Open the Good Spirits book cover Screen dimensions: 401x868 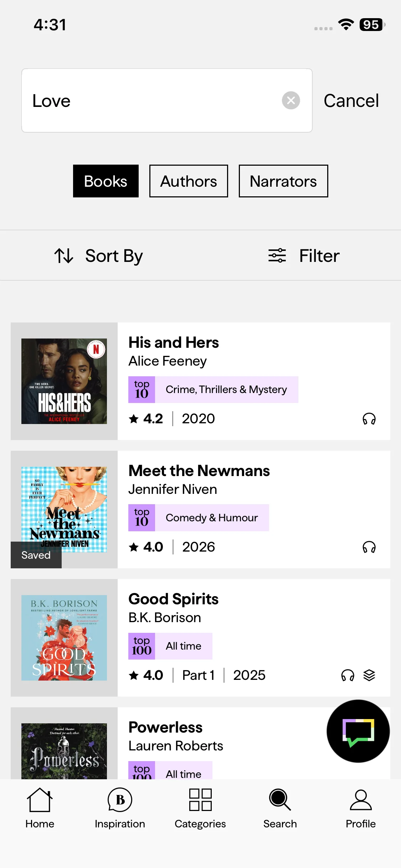(x=64, y=638)
